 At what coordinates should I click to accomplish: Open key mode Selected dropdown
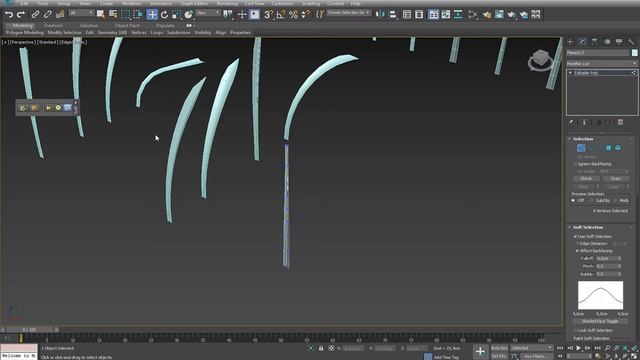pos(531,348)
